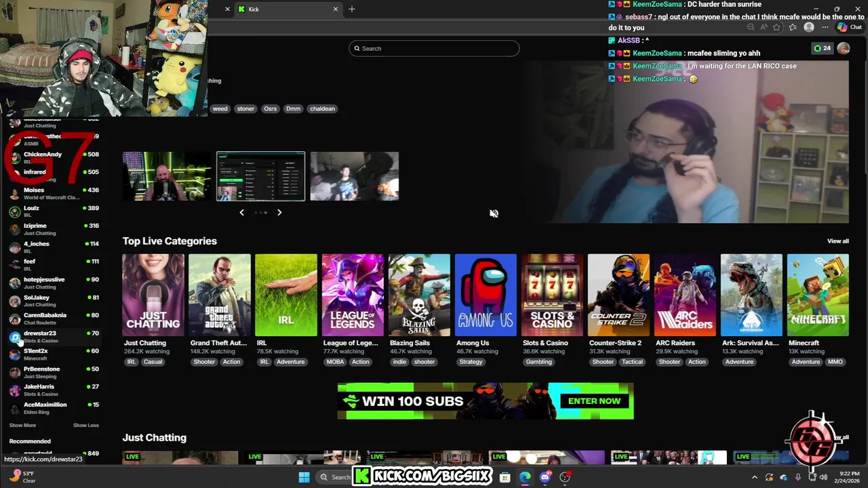Expand following list with Show More
This screenshot has width=868, height=488.
tap(22, 425)
